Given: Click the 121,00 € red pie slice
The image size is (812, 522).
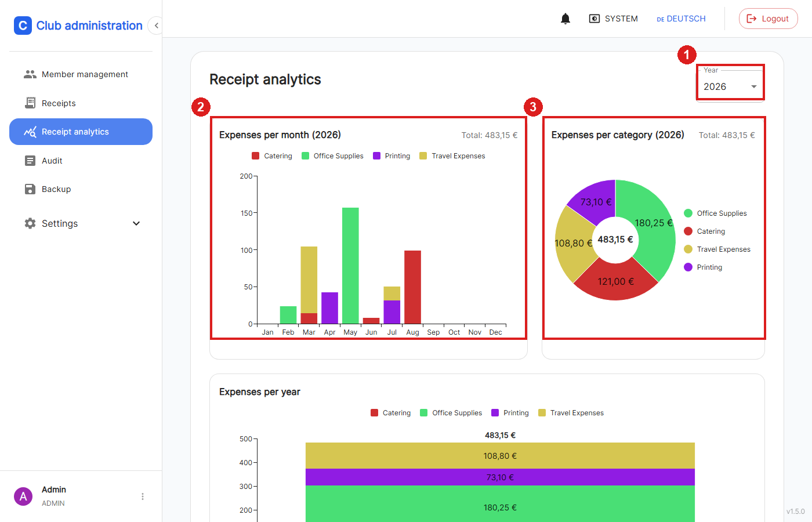Looking at the screenshot, I should point(616,282).
